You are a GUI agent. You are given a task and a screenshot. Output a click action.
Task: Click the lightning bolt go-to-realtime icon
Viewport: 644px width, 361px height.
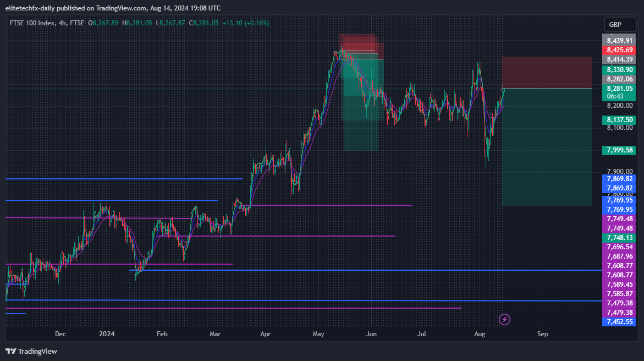click(504, 320)
